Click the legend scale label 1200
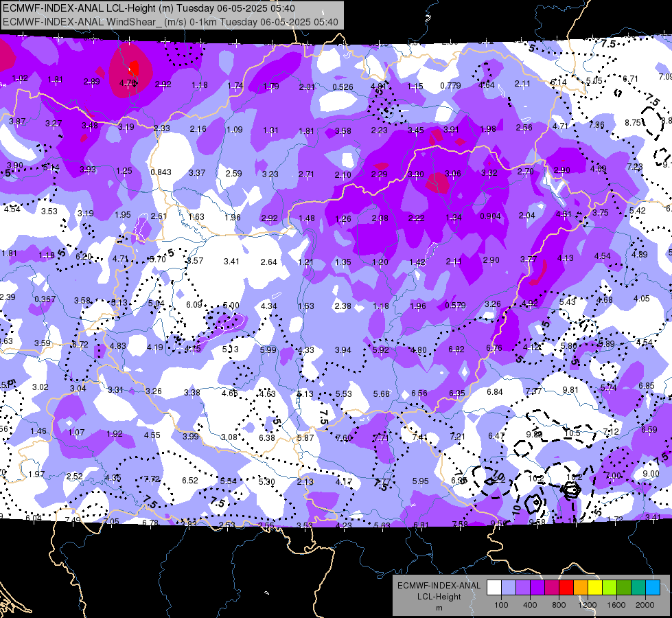 point(587,605)
